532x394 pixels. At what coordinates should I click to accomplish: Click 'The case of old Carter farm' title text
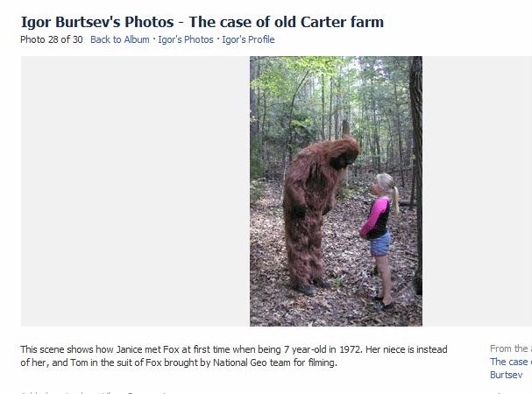286,22
